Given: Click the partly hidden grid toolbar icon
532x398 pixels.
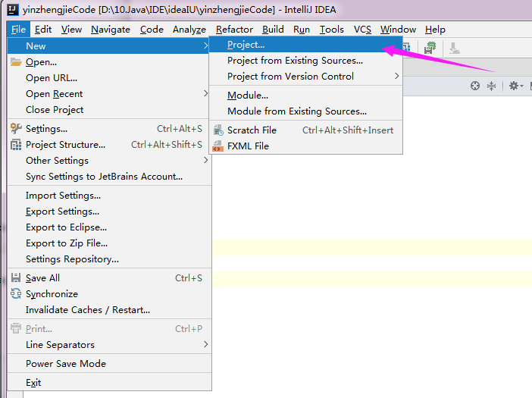Looking at the screenshot, I should 407,48.
